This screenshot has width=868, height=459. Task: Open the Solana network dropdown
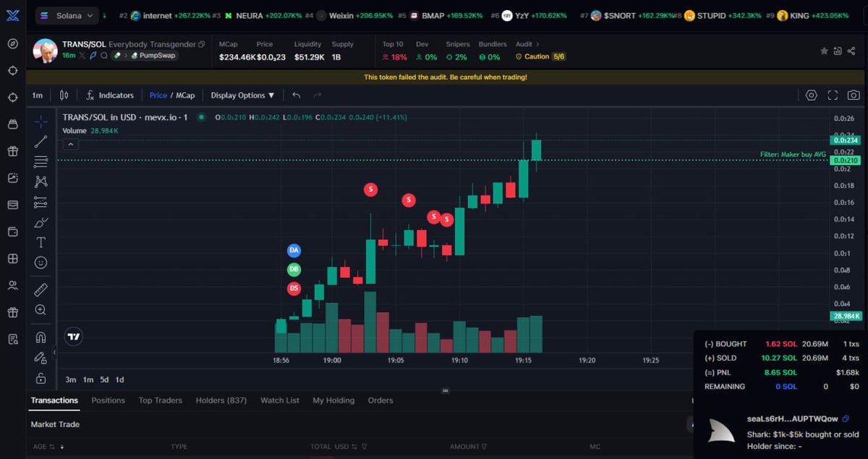67,15
